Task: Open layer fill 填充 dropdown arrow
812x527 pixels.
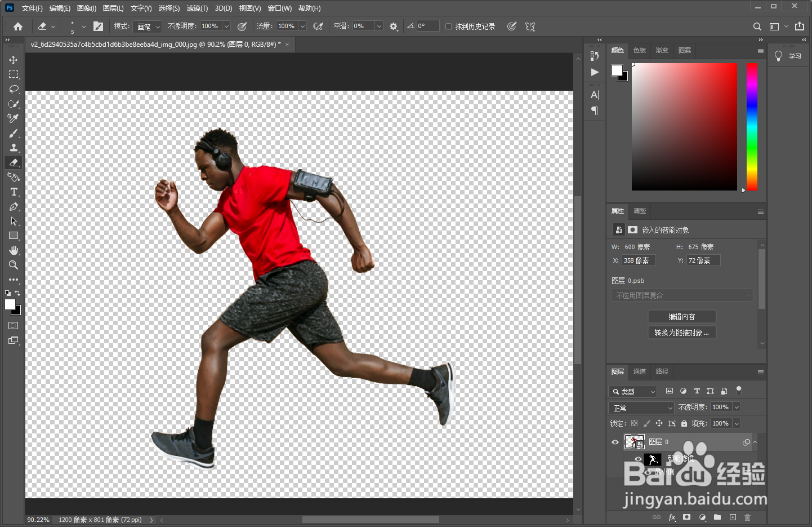Action: (x=737, y=423)
